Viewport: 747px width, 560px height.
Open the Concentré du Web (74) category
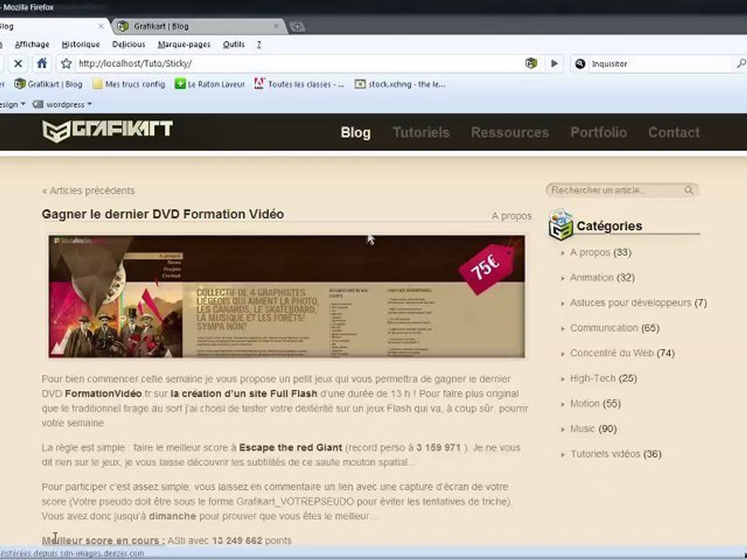click(622, 353)
